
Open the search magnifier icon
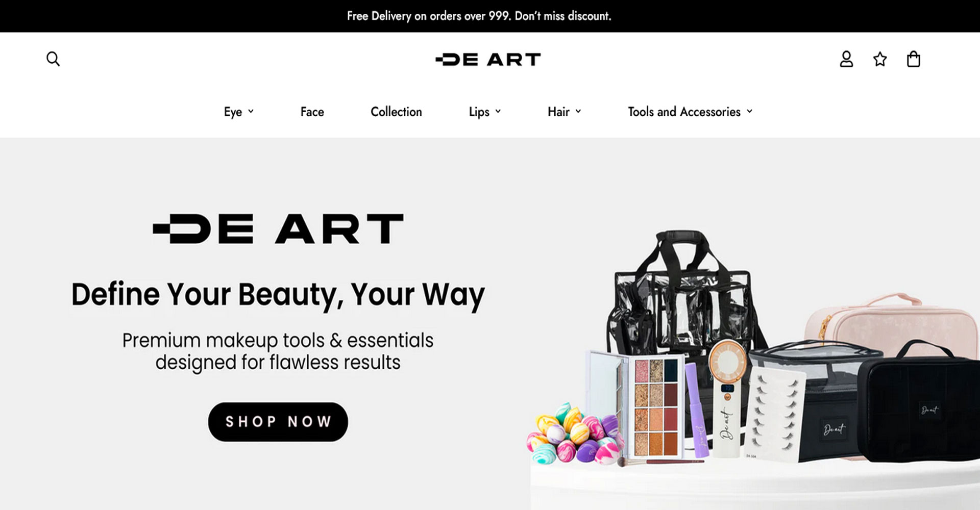pos(53,59)
